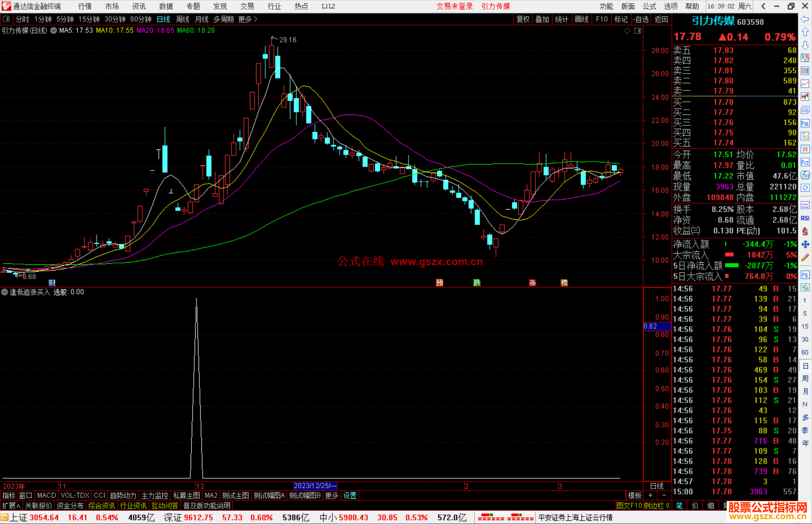Click the f(x) formula icon in sidebar
The image size is (812, 524).
pyautogui.click(x=804, y=175)
